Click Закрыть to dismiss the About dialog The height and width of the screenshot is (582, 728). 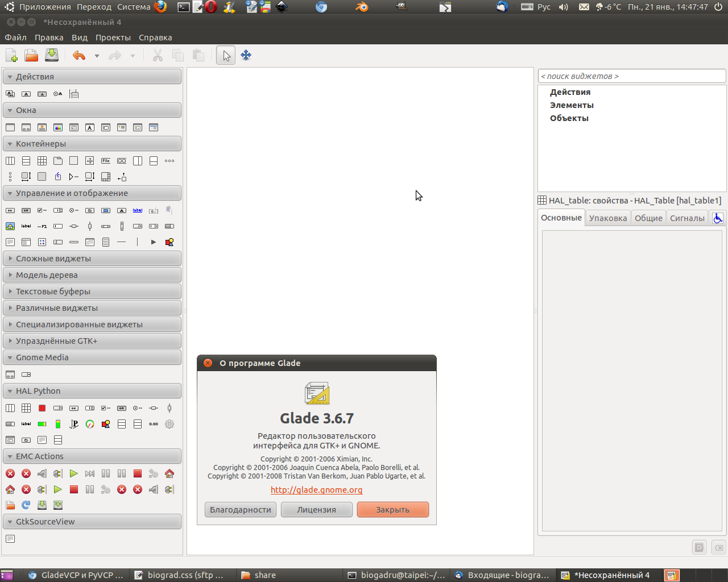393,510
